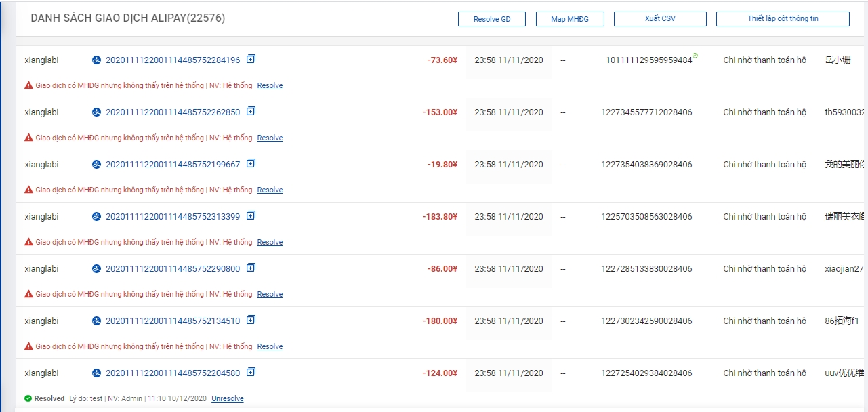This screenshot has width=868, height=412.
Task: Click the Alipay logo before transaction ending 199667
Action: tap(96, 165)
